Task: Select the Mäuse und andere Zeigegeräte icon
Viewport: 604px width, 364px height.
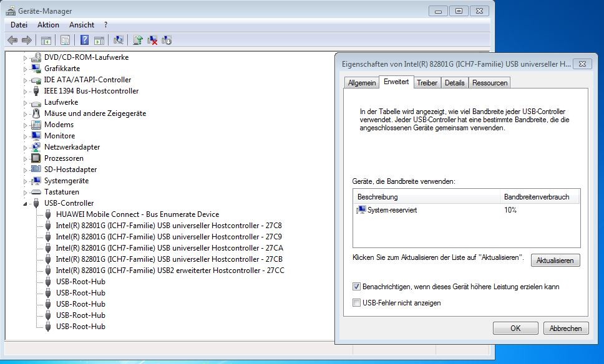Action: pyautogui.click(x=36, y=113)
